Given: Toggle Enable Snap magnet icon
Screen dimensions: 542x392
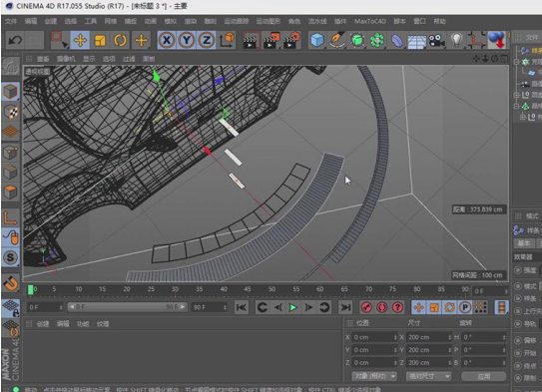Looking at the screenshot, I should tap(10, 283).
